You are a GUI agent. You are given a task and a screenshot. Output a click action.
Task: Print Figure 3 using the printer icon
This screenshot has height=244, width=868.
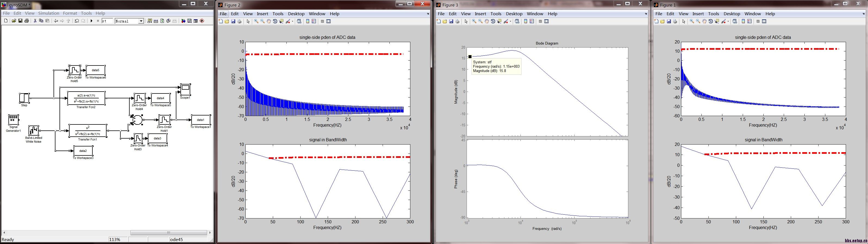(x=457, y=21)
